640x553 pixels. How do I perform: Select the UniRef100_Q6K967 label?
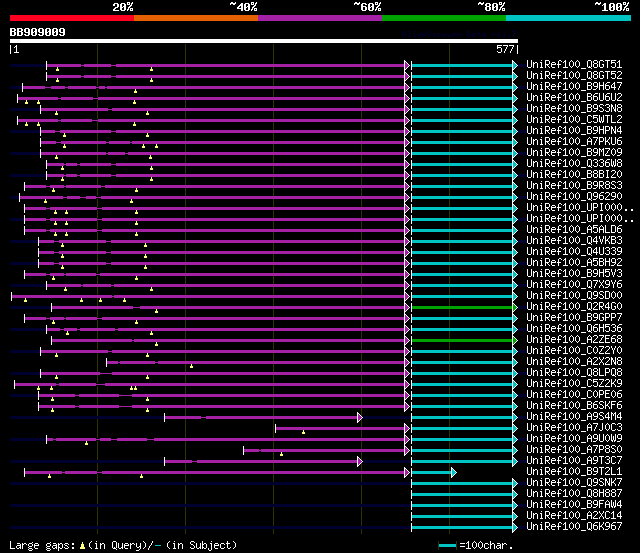pos(574,527)
